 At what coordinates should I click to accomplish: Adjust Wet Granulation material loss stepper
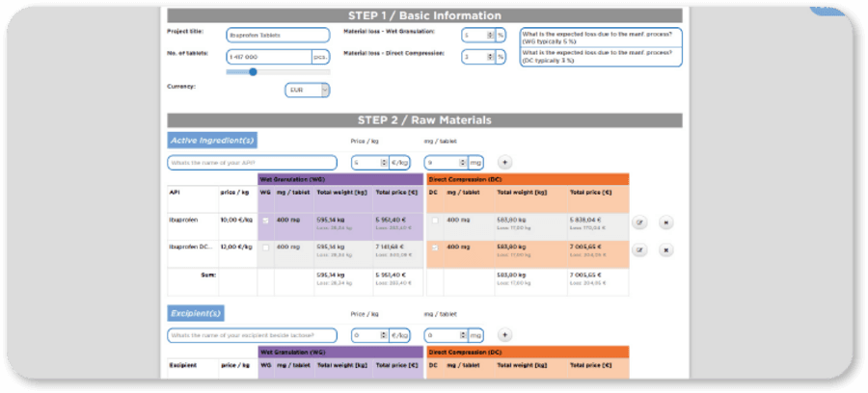tap(490, 35)
